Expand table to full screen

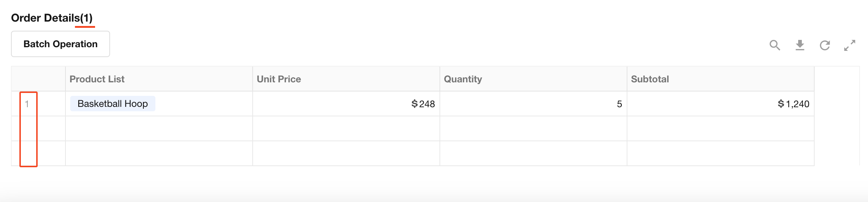(x=849, y=45)
